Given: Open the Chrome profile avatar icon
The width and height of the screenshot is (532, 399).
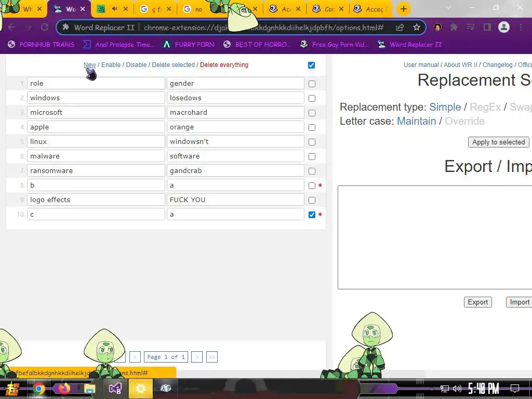Looking at the screenshot, I should [x=504, y=27].
